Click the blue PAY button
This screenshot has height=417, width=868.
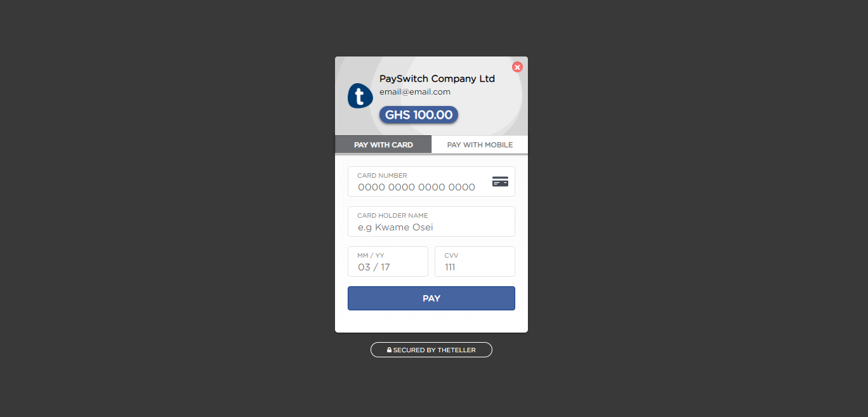pyautogui.click(x=431, y=298)
